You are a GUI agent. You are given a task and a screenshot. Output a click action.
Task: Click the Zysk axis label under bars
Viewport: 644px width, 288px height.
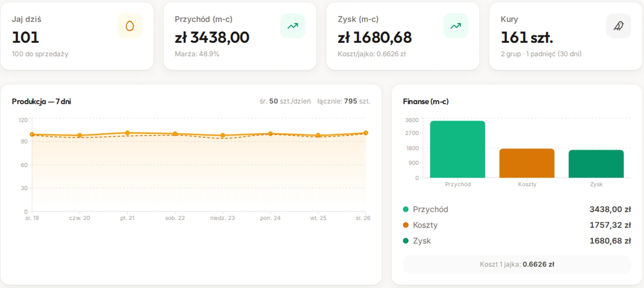pyautogui.click(x=596, y=184)
